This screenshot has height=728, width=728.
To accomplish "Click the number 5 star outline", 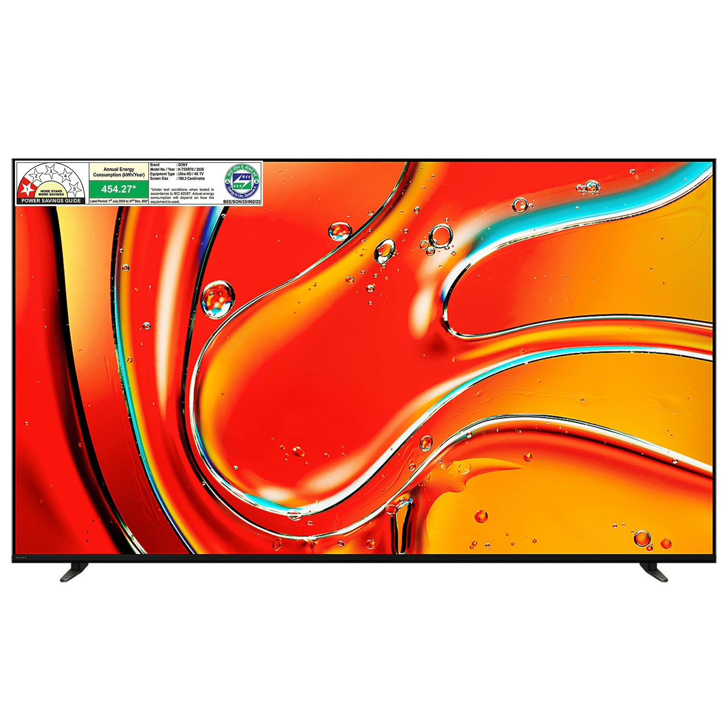I will coord(75,188).
